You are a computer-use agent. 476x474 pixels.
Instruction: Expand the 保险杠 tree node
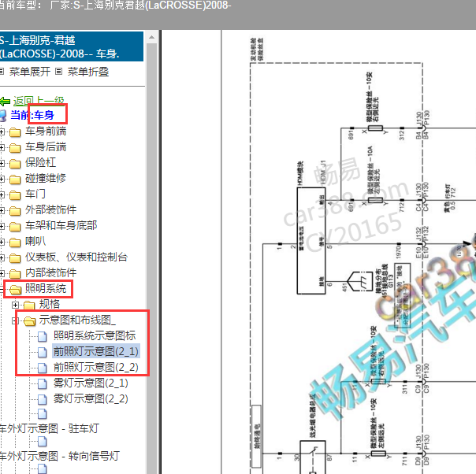[2, 163]
